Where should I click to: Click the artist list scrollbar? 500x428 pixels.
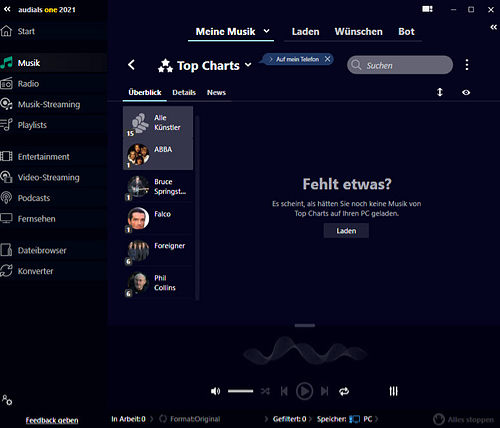197,207
